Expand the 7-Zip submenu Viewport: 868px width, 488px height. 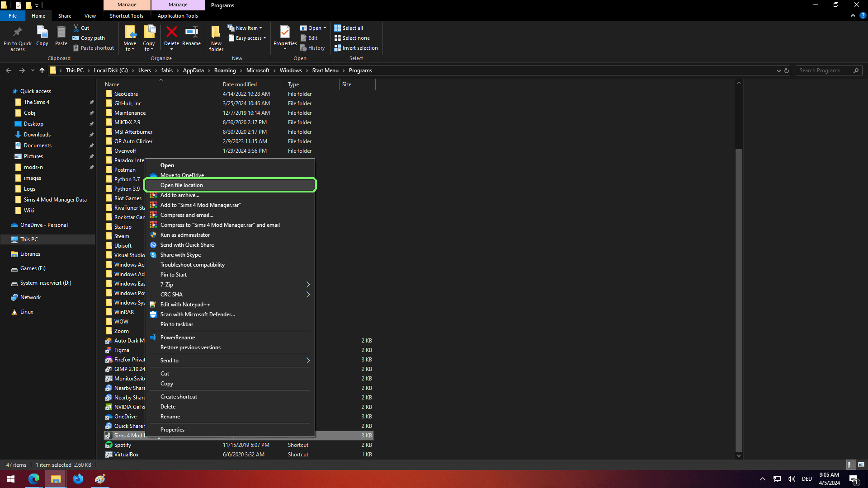coord(308,285)
